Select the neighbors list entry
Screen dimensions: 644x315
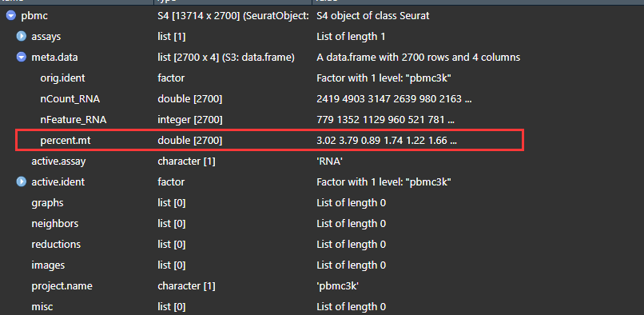click(x=322, y=223)
